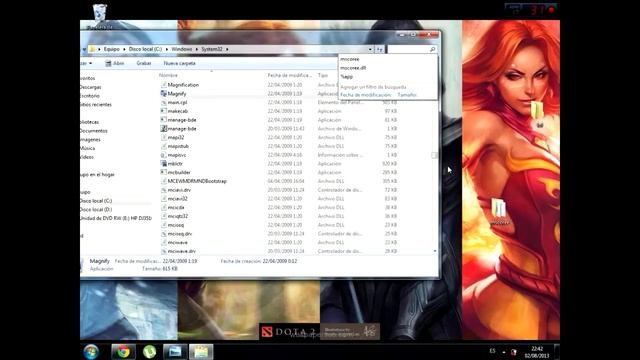Image resolution: width=640 pixels, height=360 pixels.
Task: Open Música in the navigation pane
Action: [x=87, y=148]
